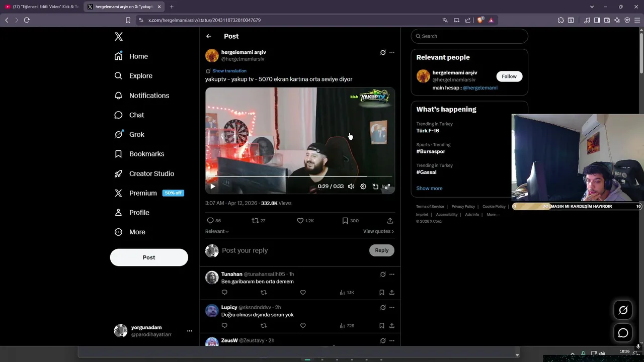Screen dimensions: 644x362
Task: Open more options on main post
Action: (x=392, y=52)
